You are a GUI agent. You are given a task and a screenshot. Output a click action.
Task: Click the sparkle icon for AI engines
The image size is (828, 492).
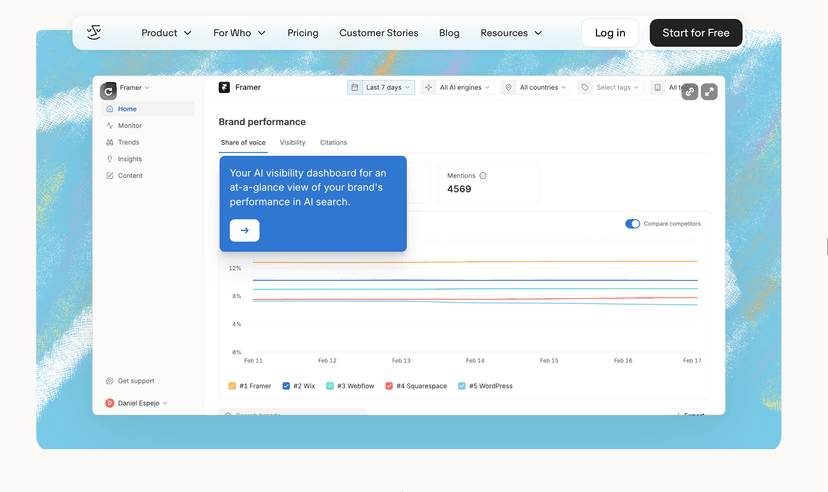[429, 88]
